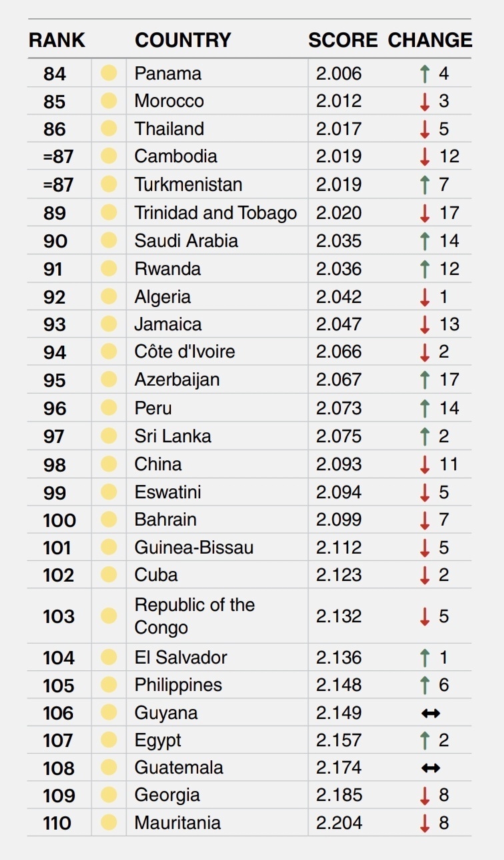Screen dimensions: 504x860
Task: Select the Trinidad and Tobago country name
Action: [x=215, y=213]
